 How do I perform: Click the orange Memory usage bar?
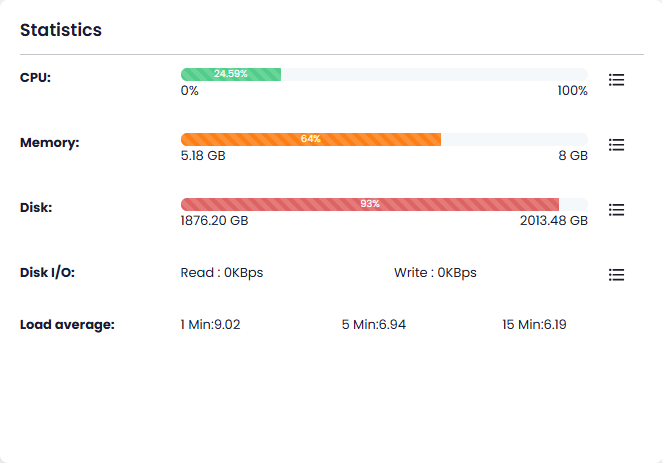(310, 139)
